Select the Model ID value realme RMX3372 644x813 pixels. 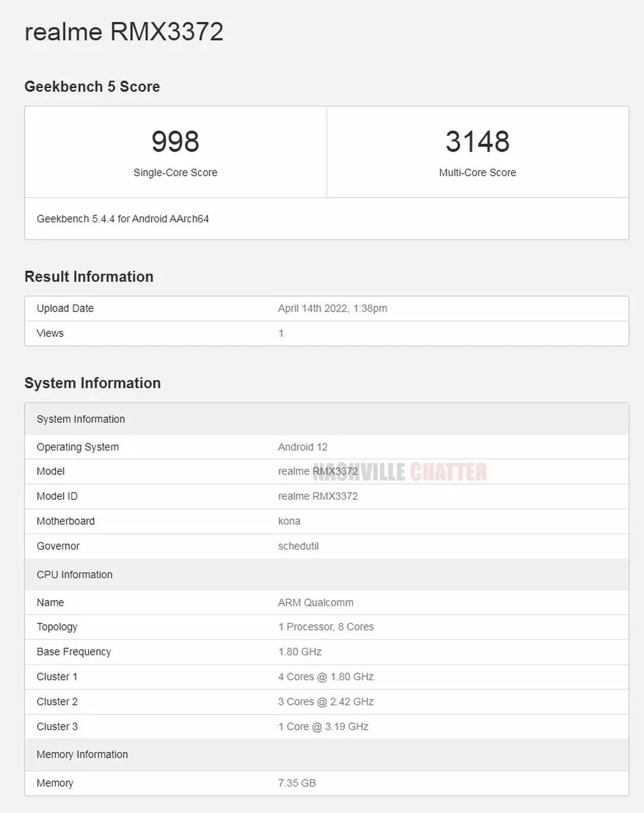click(x=318, y=496)
